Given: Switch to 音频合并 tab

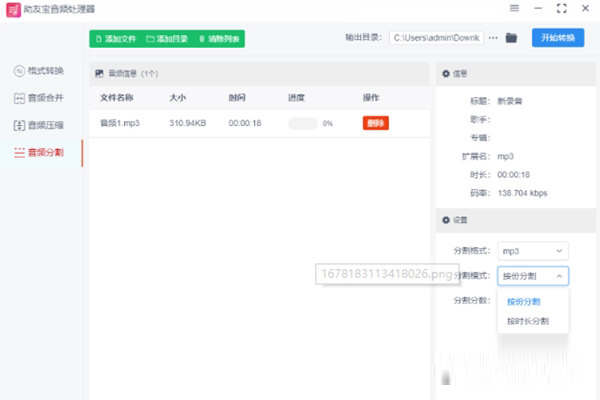Looking at the screenshot, I should pyautogui.click(x=39, y=98).
